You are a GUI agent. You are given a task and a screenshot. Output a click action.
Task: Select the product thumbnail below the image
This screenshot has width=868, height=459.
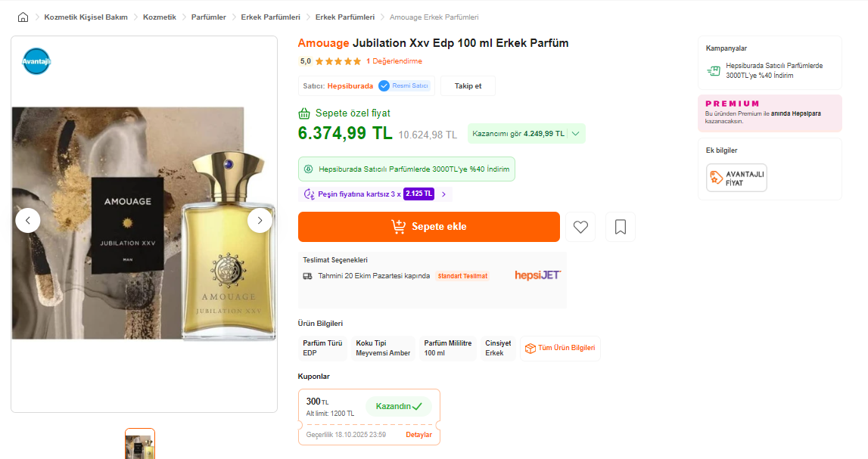[x=140, y=445]
